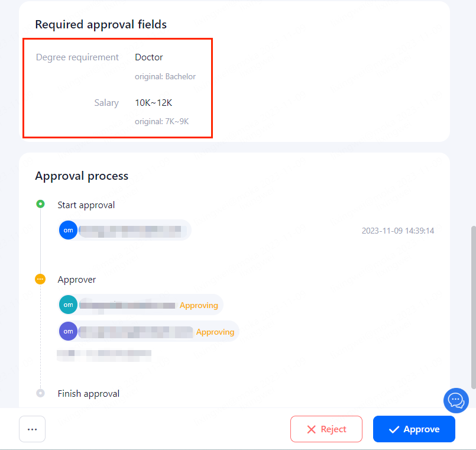
Task: Click the Approval process heading
Action: (82, 176)
